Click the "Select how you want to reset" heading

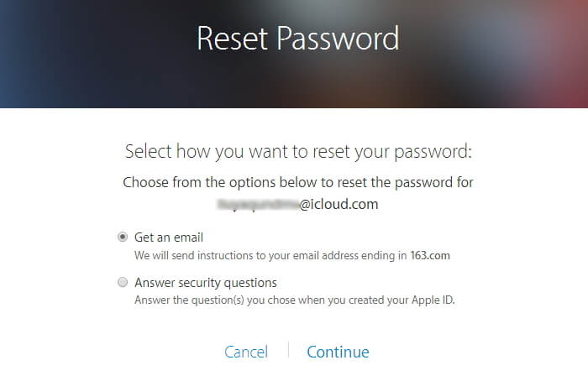[x=298, y=152]
